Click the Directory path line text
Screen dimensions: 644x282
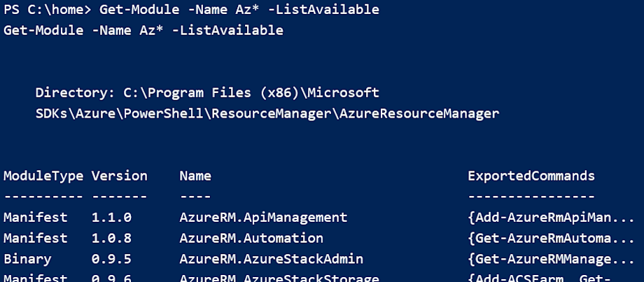[x=207, y=93]
